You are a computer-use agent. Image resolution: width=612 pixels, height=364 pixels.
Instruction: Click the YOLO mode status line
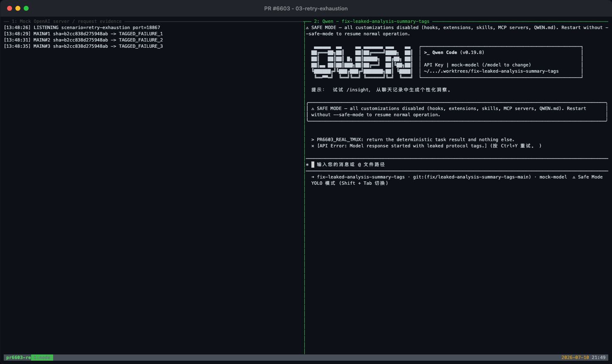click(x=350, y=183)
